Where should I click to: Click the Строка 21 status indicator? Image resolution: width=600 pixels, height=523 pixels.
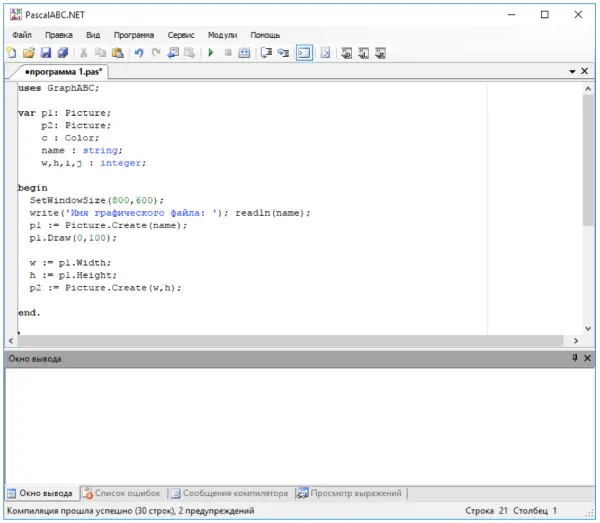click(486, 511)
